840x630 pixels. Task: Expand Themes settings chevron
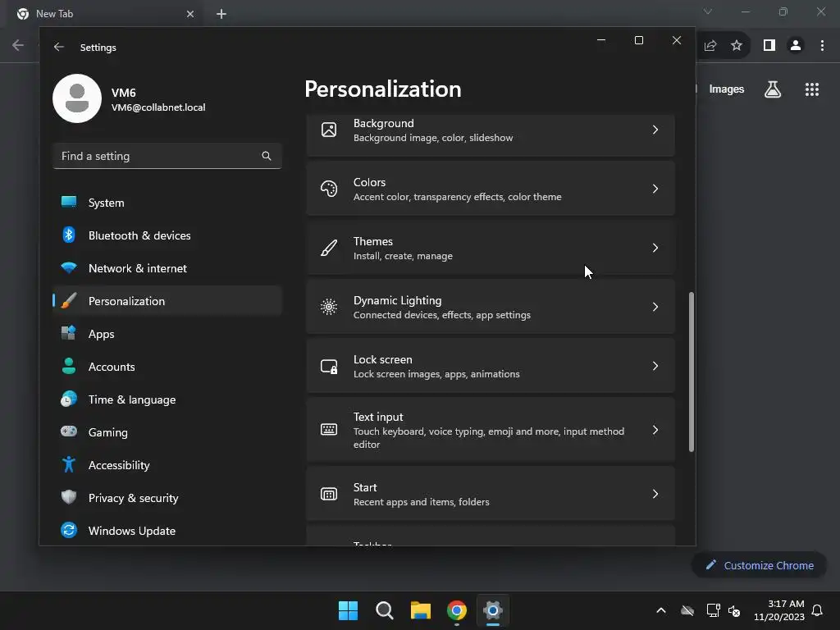[x=655, y=248]
